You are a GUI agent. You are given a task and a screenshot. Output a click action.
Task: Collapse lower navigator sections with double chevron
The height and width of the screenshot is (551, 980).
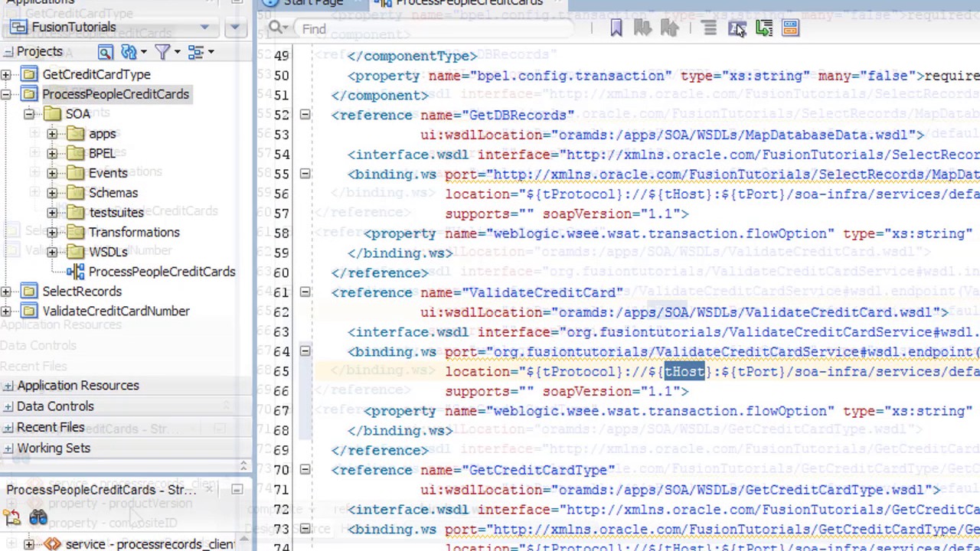tap(243, 465)
